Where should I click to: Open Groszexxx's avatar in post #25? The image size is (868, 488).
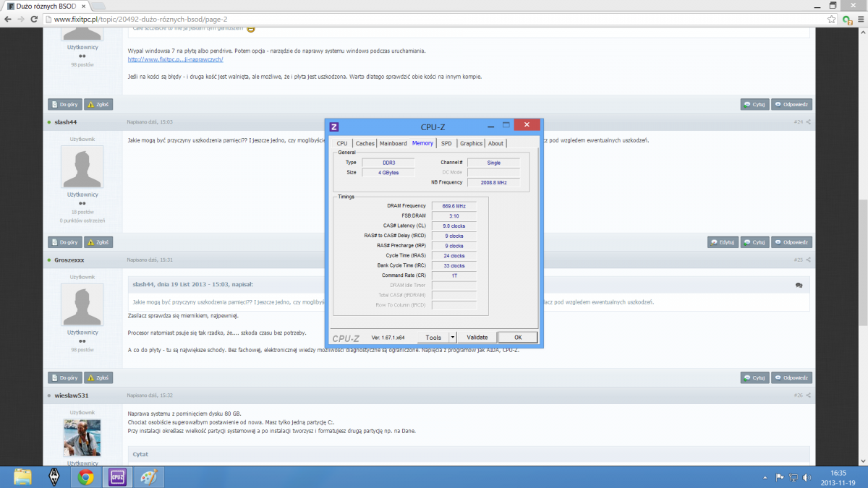click(x=82, y=304)
